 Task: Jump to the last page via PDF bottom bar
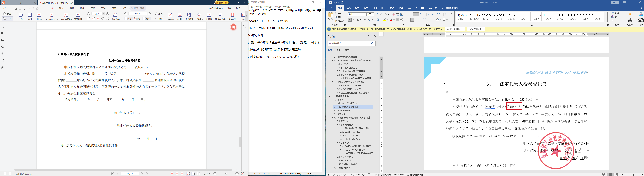click(x=147, y=174)
